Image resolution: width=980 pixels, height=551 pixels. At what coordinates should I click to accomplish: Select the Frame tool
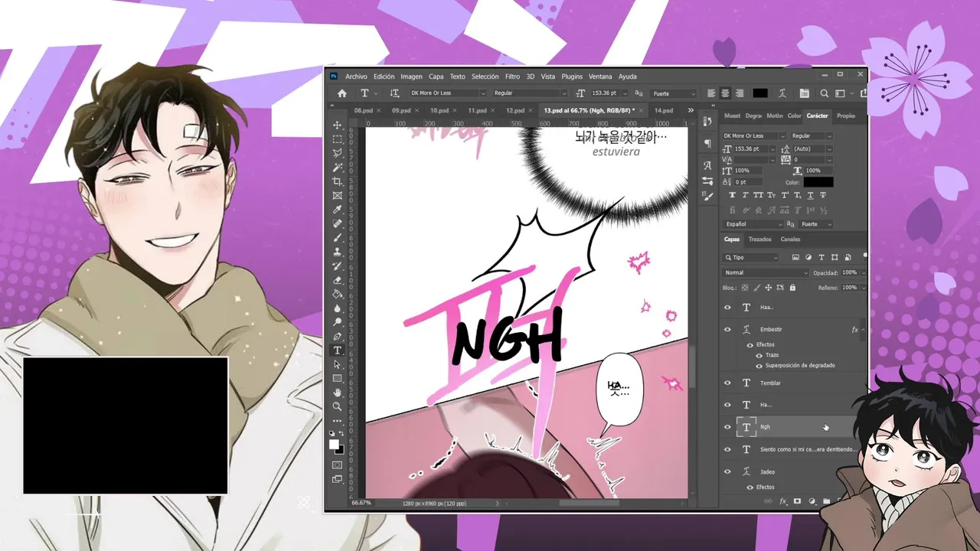click(x=337, y=195)
